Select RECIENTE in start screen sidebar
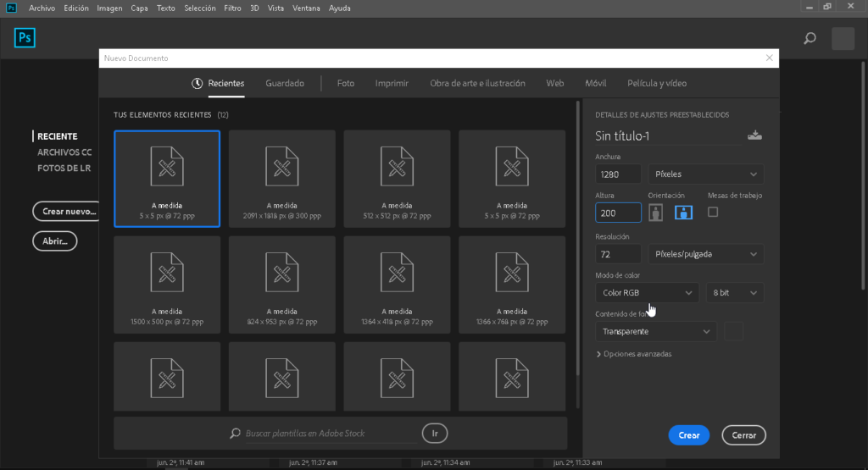The height and width of the screenshot is (470, 868). [57, 136]
